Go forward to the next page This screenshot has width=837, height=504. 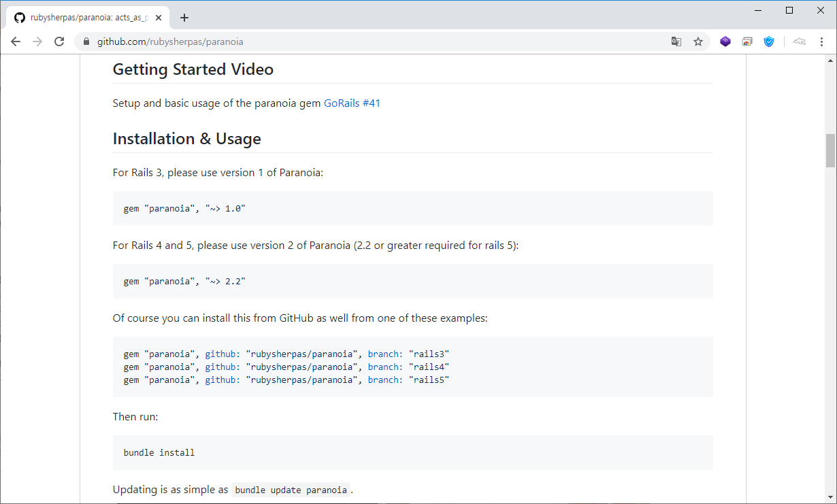coord(37,41)
